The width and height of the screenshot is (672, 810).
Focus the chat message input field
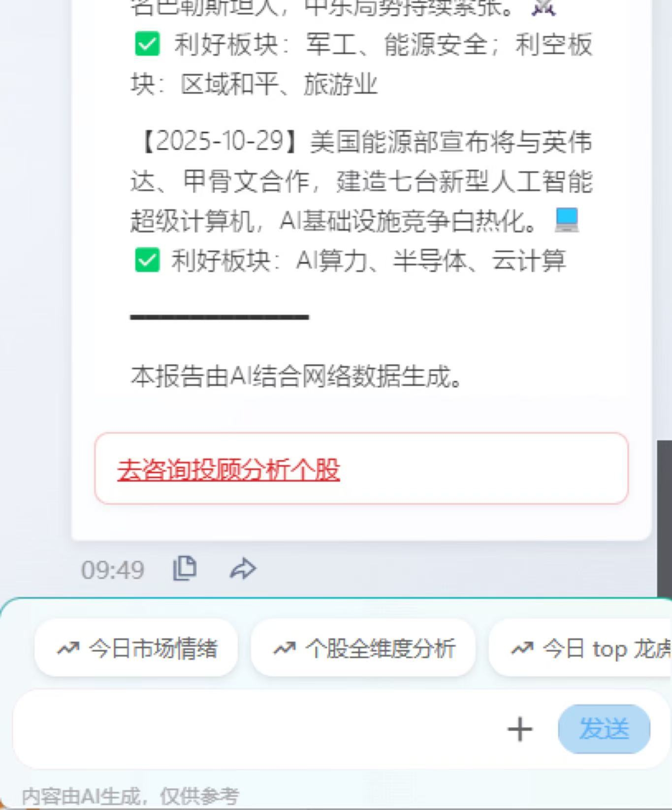click(x=256, y=729)
